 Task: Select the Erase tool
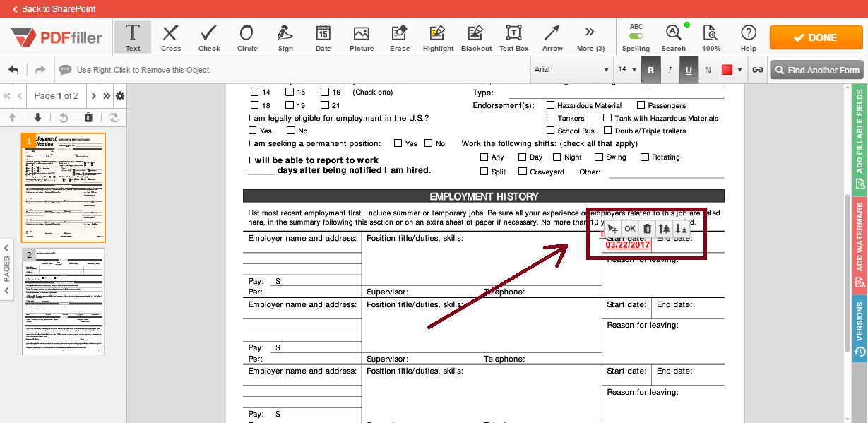(399, 37)
